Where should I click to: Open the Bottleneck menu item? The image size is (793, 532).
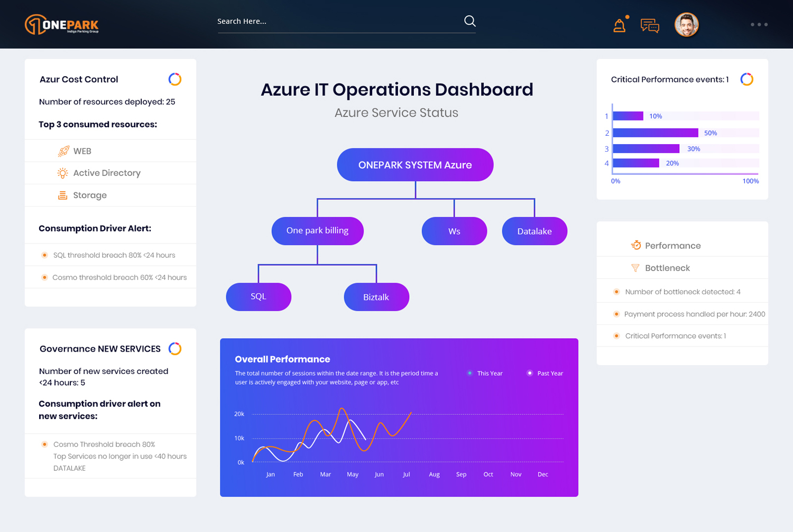coord(682,268)
